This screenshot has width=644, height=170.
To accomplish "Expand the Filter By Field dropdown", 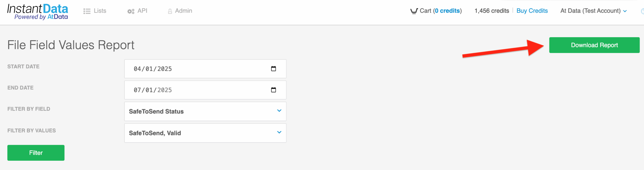I will click(205, 111).
